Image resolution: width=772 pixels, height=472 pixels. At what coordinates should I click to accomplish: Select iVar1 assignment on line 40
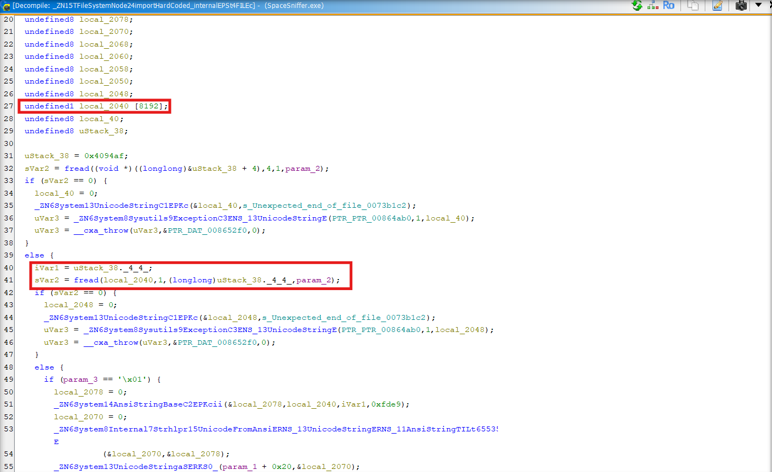45,268
